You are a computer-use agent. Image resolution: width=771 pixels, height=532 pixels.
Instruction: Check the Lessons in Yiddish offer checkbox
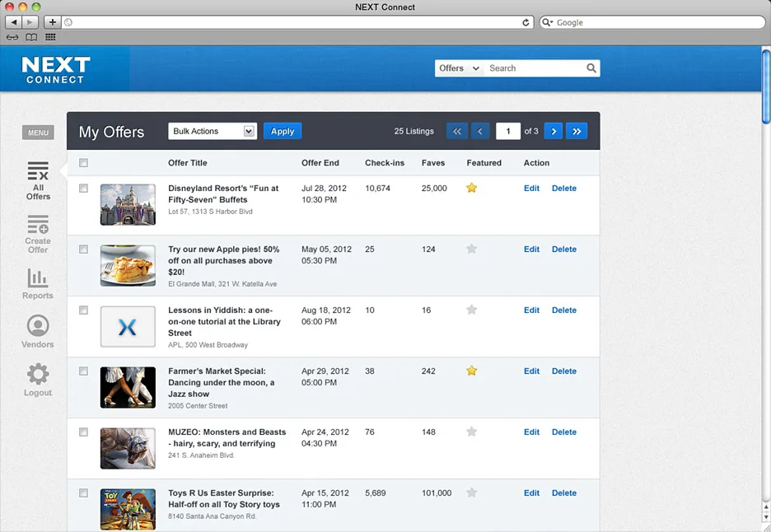point(83,310)
